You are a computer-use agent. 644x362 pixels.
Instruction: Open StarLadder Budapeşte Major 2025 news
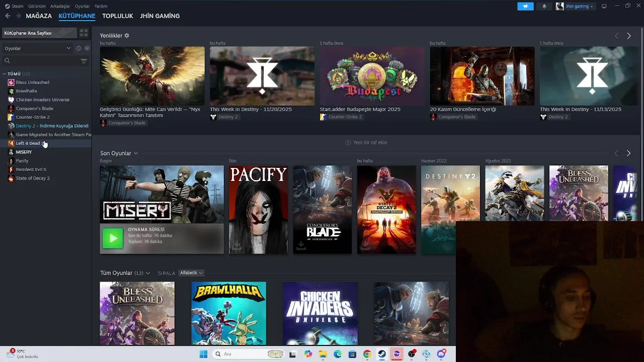tap(372, 76)
